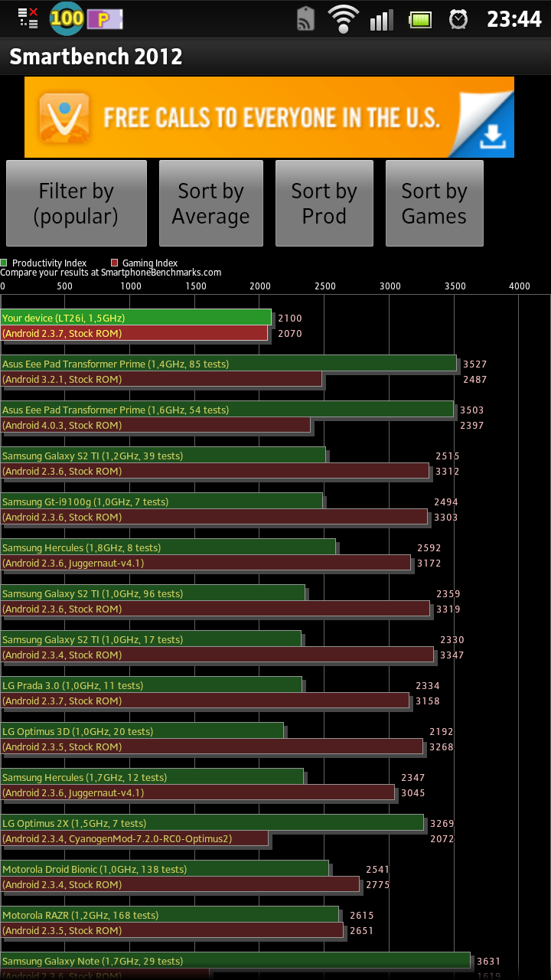Tap the battery icon in status bar
The height and width of the screenshot is (980, 551).
(420, 19)
